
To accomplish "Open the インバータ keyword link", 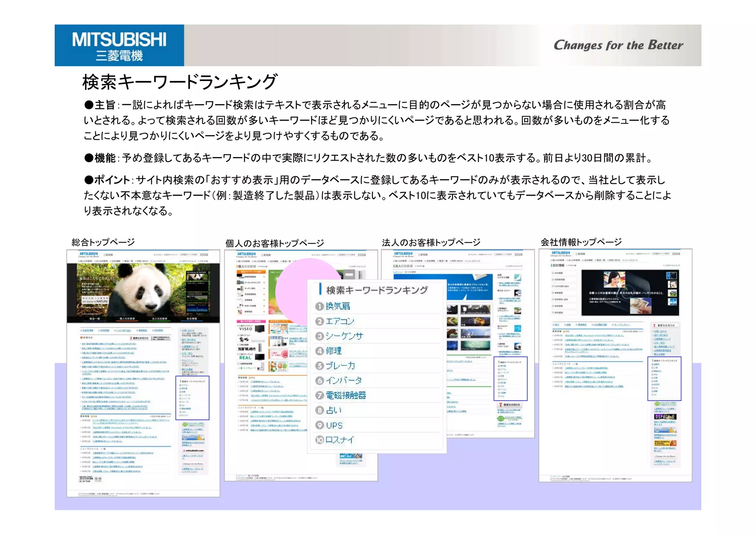I will (x=343, y=381).
